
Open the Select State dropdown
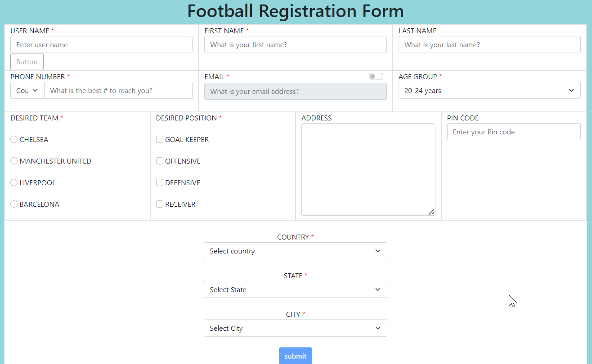point(295,289)
